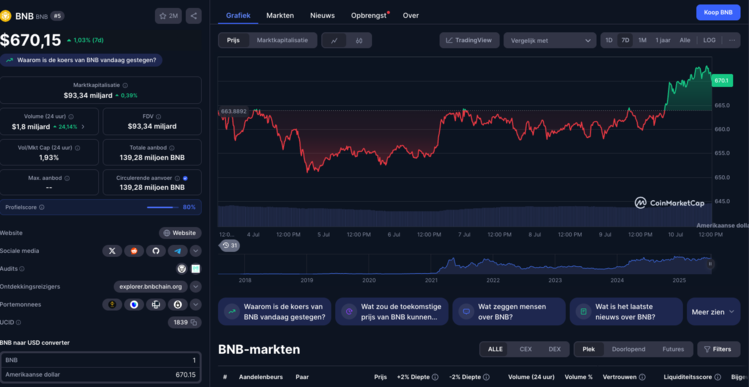Show info for +2% Diepte column

coord(435,377)
